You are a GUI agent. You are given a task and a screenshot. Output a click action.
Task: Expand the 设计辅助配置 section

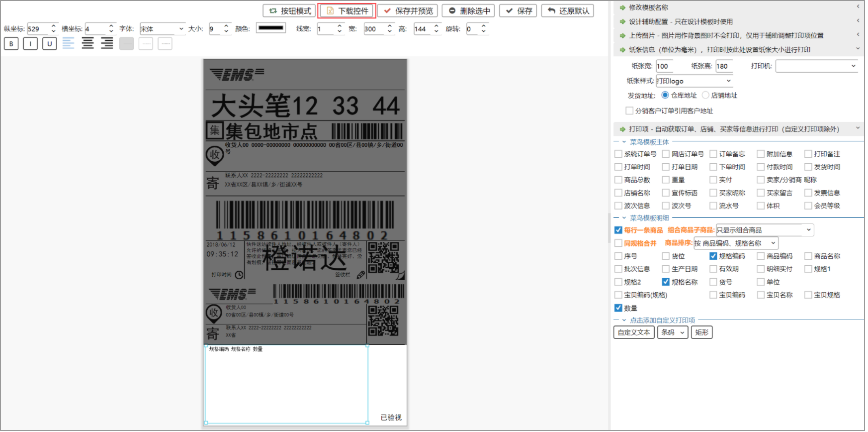739,21
